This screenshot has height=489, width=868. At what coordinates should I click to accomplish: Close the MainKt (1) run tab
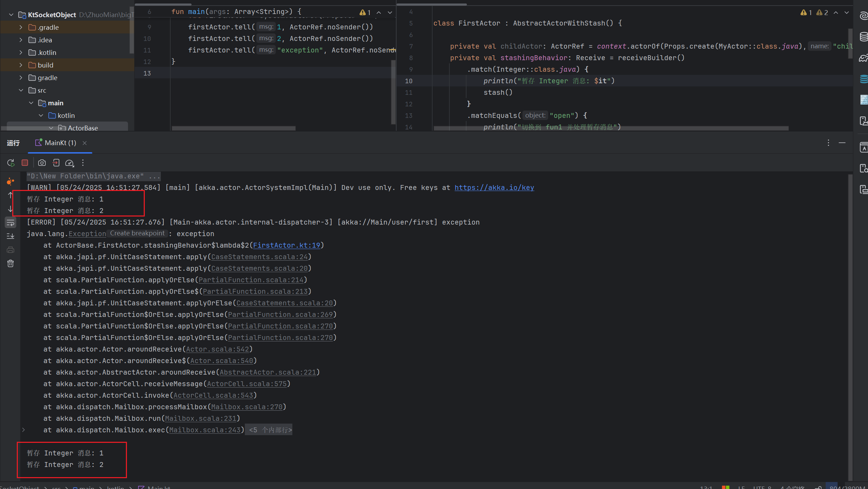pyautogui.click(x=85, y=143)
